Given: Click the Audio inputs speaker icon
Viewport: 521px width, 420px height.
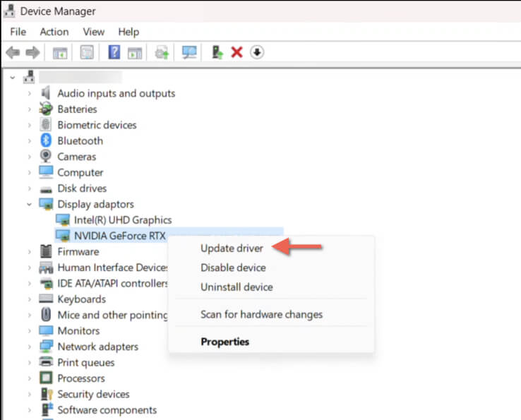Looking at the screenshot, I should (x=46, y=92).
